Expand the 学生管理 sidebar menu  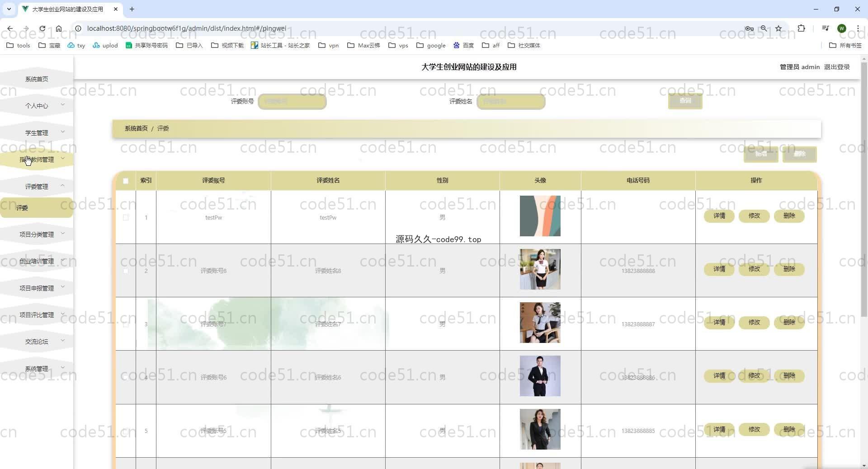pos(37,132)
